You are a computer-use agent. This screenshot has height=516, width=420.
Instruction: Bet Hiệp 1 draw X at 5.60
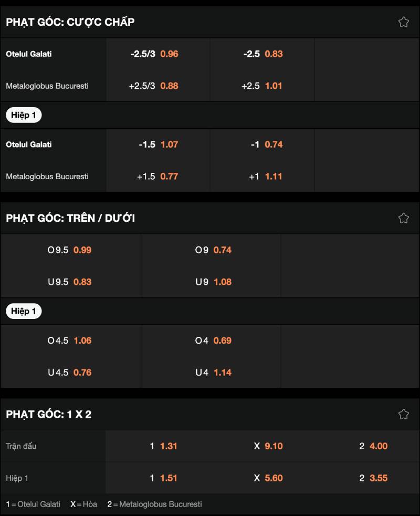(268, 478)
